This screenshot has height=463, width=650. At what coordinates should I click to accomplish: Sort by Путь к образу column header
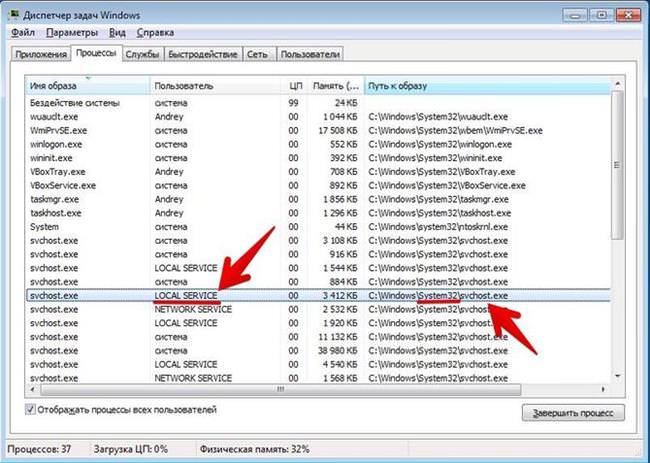coord(488,86)
